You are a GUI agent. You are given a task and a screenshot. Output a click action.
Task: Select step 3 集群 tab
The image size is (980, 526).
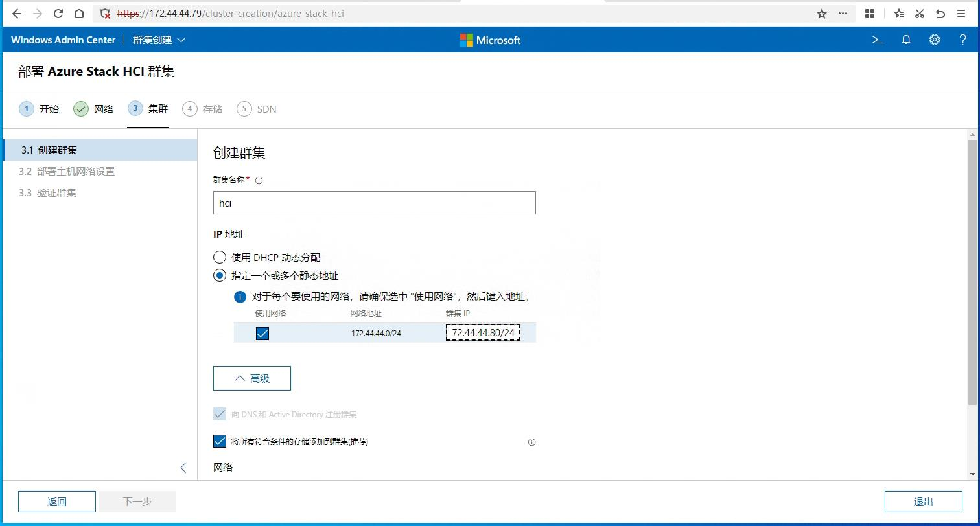(148, 109)
